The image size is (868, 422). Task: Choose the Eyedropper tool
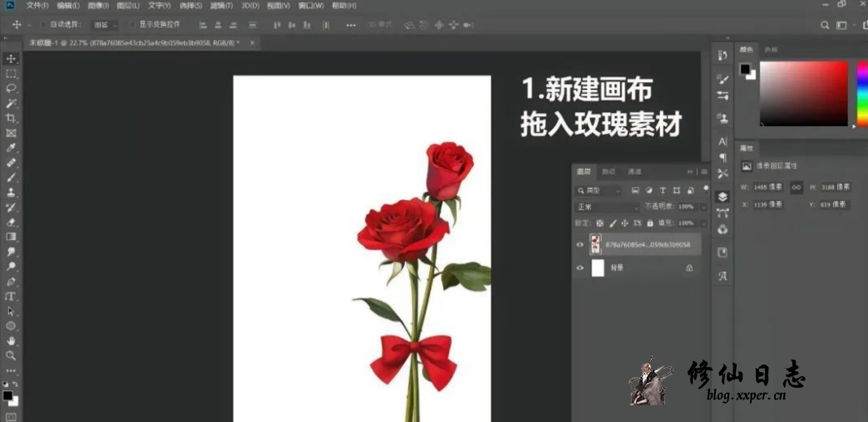click(11, 148)
